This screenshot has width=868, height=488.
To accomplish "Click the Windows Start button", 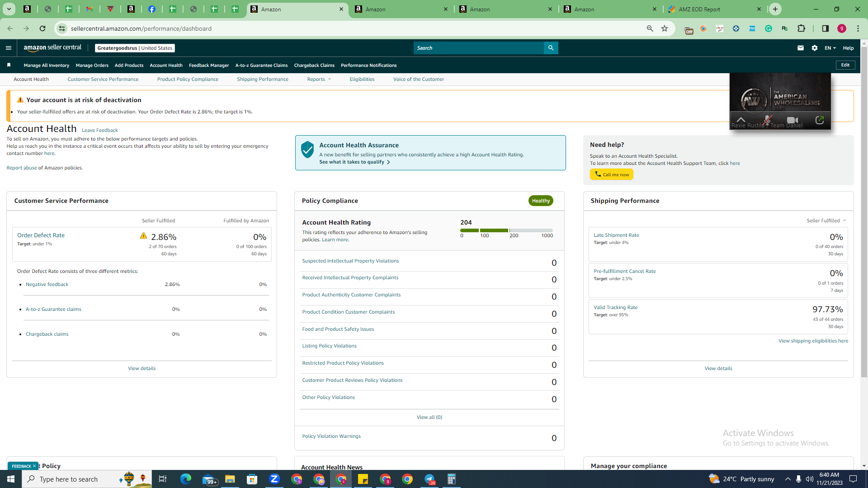I will [x=11, y=479].
